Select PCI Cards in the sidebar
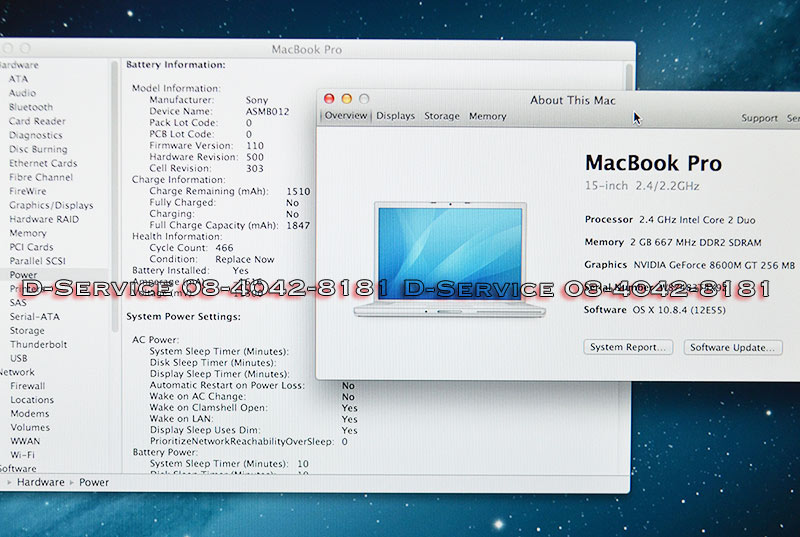The height and width of the screenshot is (537, 800). 31,247
